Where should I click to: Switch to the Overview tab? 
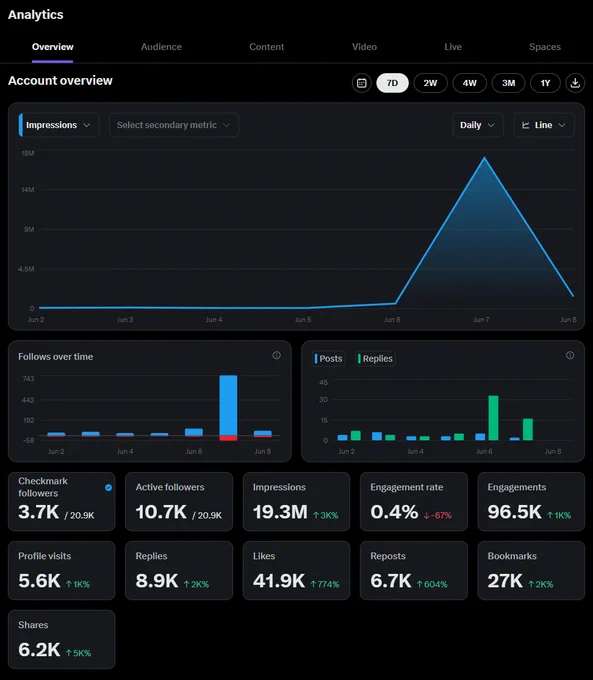[52, 47]
